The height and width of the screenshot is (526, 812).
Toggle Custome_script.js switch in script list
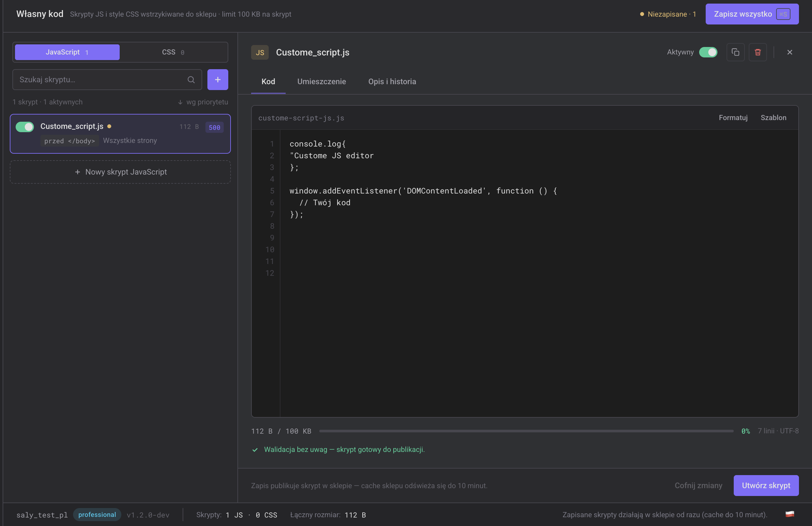(x=24, y=127)
